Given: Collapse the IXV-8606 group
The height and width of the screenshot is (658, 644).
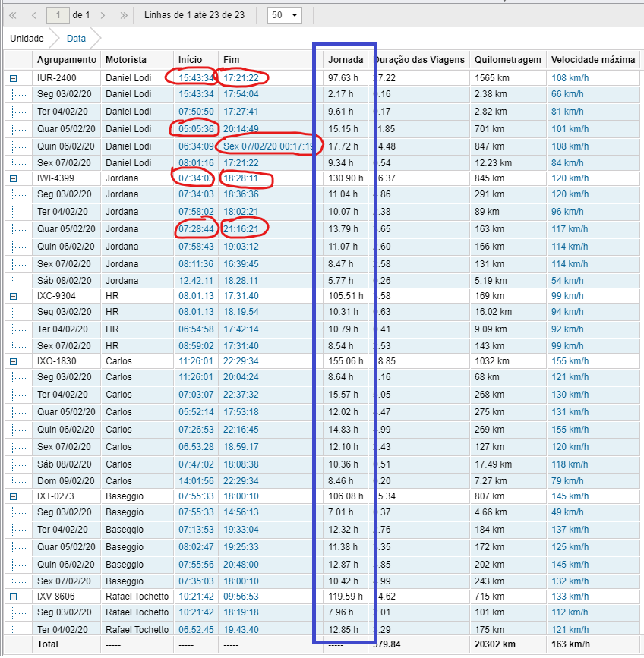Looking at the screenshot, I should pyautogui.click(x=13, y=597).
